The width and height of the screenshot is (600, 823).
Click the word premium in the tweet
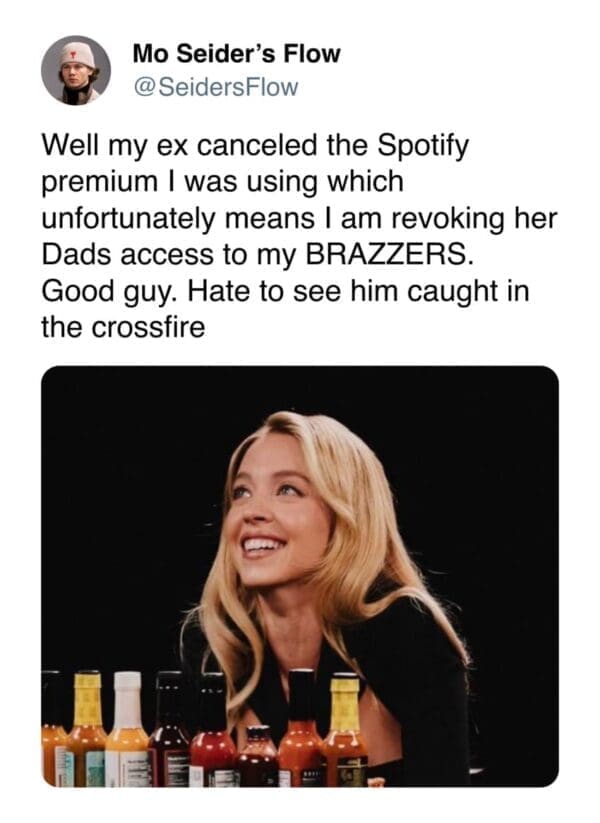click(x=99, y=184)
